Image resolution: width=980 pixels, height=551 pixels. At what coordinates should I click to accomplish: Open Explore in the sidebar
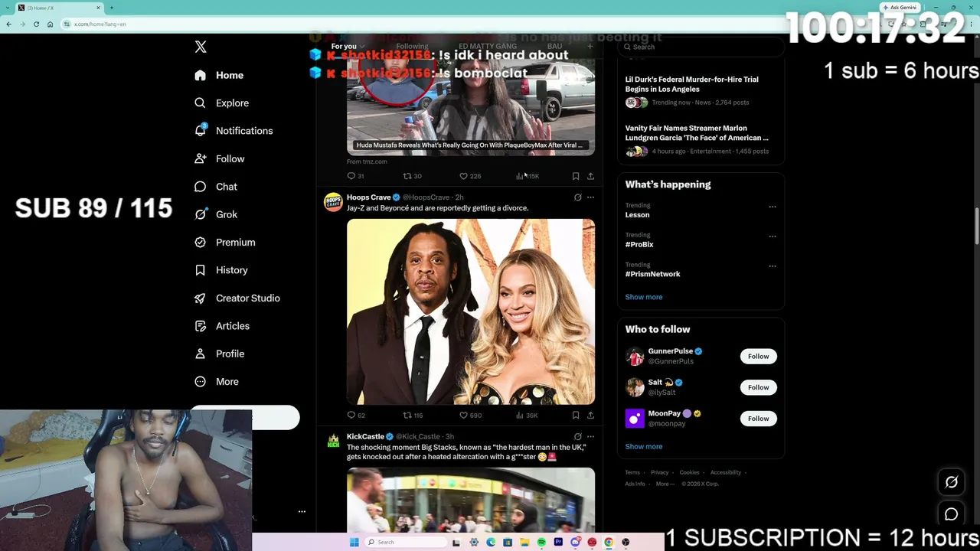[x=221, y=103]
